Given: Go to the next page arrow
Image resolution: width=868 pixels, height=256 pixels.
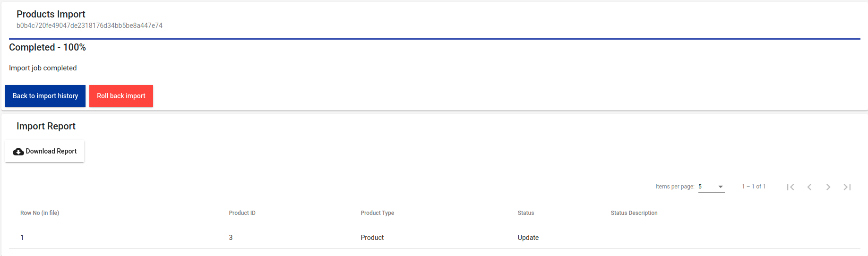Looking at the screenshot, I should pos(828,187).
